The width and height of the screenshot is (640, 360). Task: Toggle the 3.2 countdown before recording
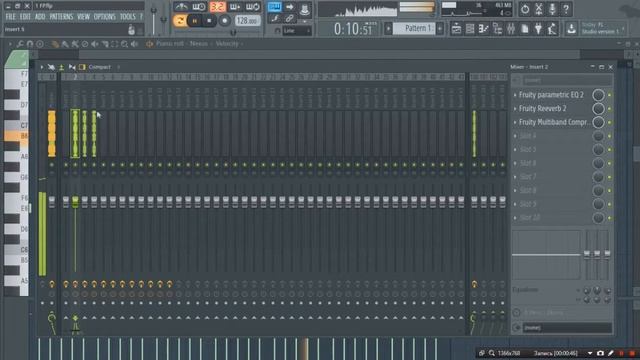217,7
